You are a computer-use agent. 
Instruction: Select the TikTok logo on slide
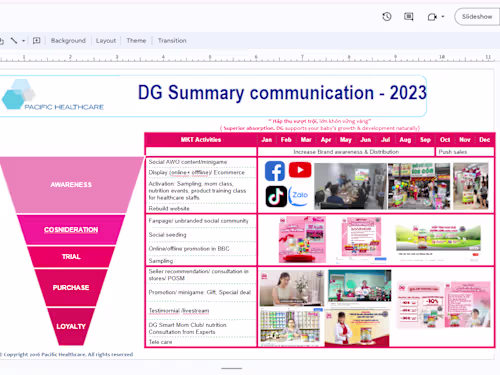(x=276, y=196)
